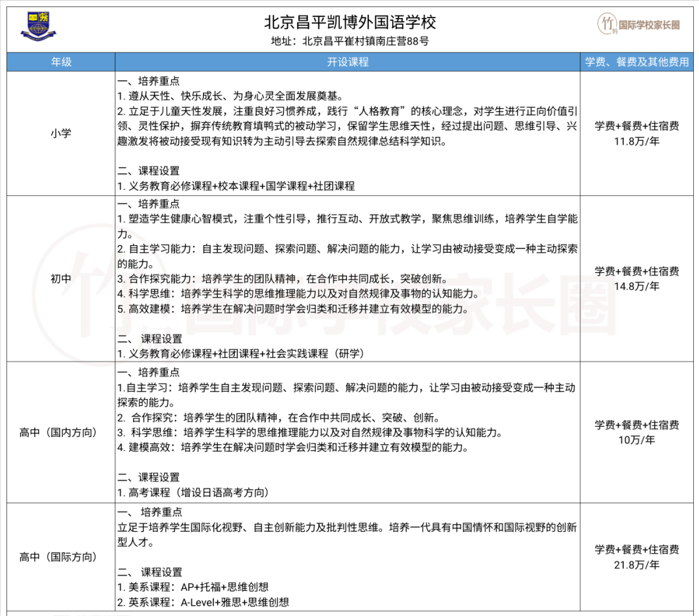The height and width of the screenshot is (616, 699).
Task: Click the line starting 建模高效
Action: 293,447
